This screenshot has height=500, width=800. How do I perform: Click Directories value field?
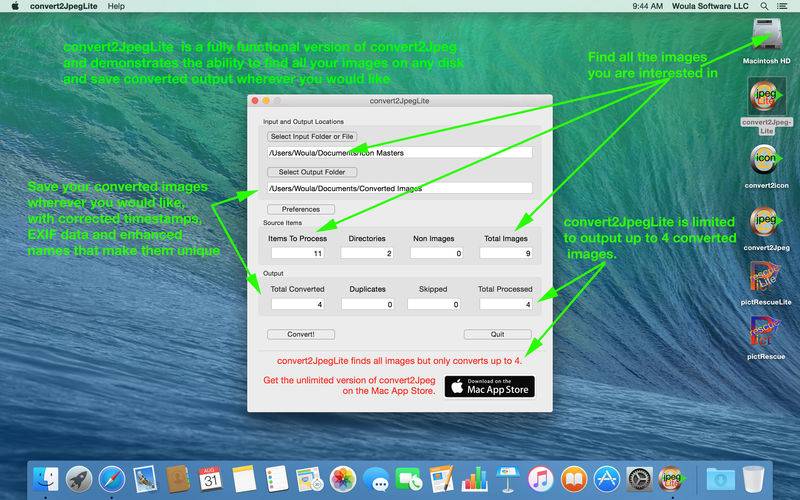click(367, 253)
